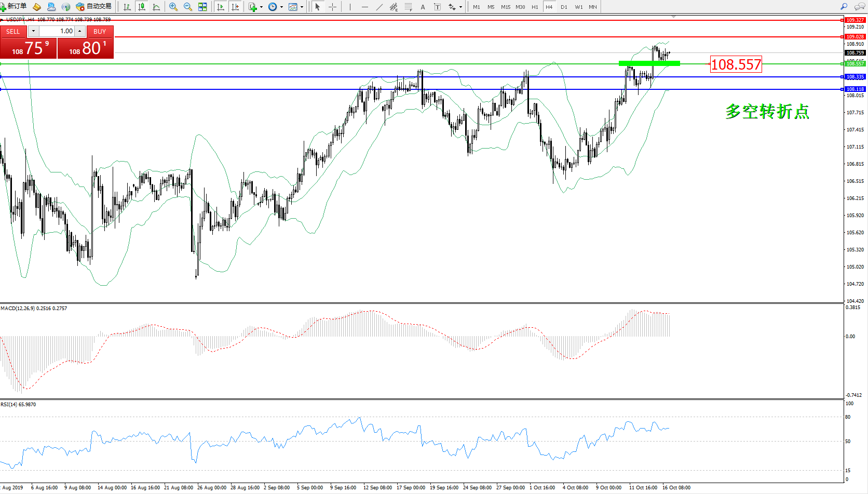Select the trendline drawing tool
The image size is (868, 494).
pyautogui.click(x=379, y=7)
